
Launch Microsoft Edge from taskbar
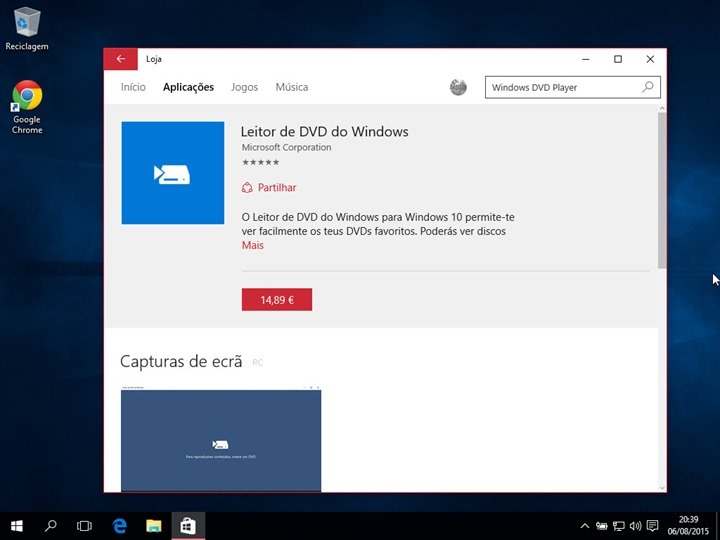pyautogui.click(x=119, y=526)
